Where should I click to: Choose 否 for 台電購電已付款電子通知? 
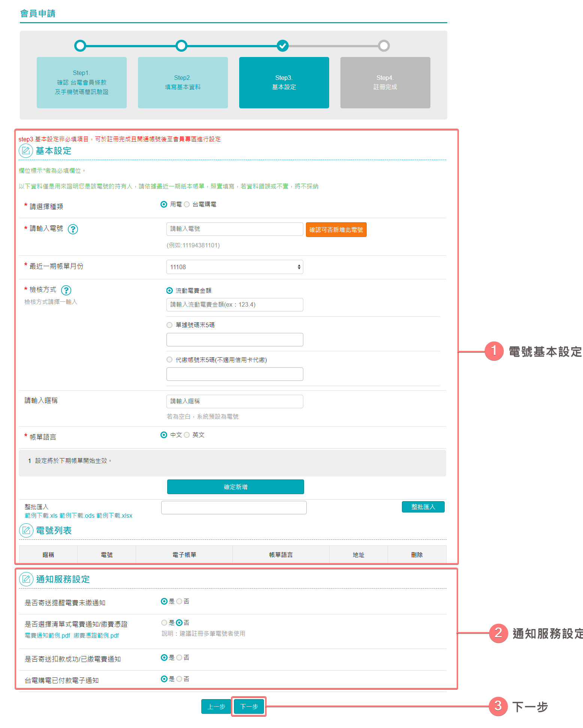[179, 679]
